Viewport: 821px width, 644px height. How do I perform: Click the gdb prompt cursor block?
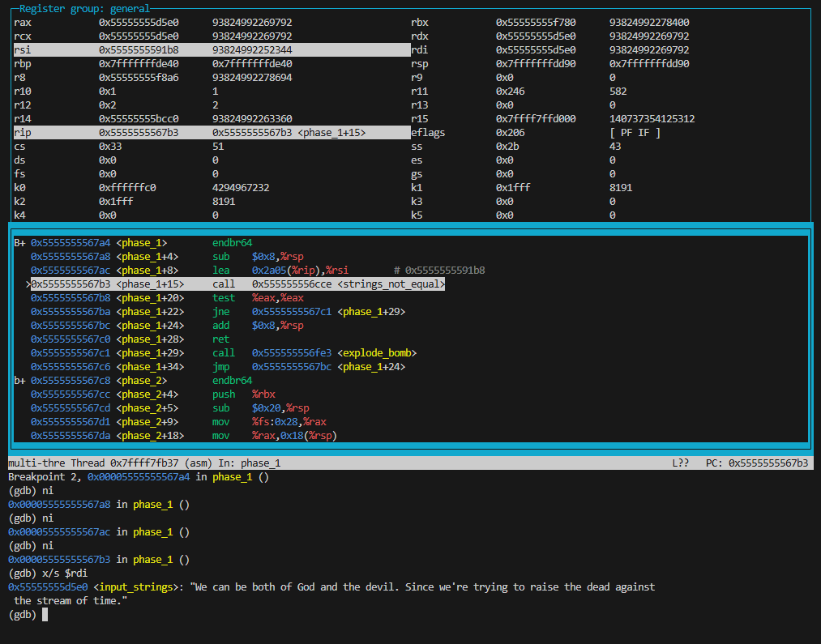tap(45, 615)
